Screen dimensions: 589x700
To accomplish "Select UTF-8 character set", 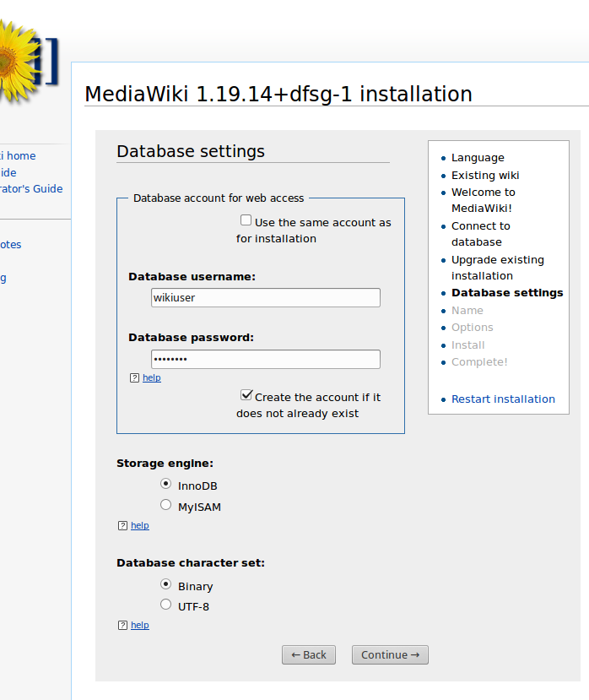I will [165, 605].
